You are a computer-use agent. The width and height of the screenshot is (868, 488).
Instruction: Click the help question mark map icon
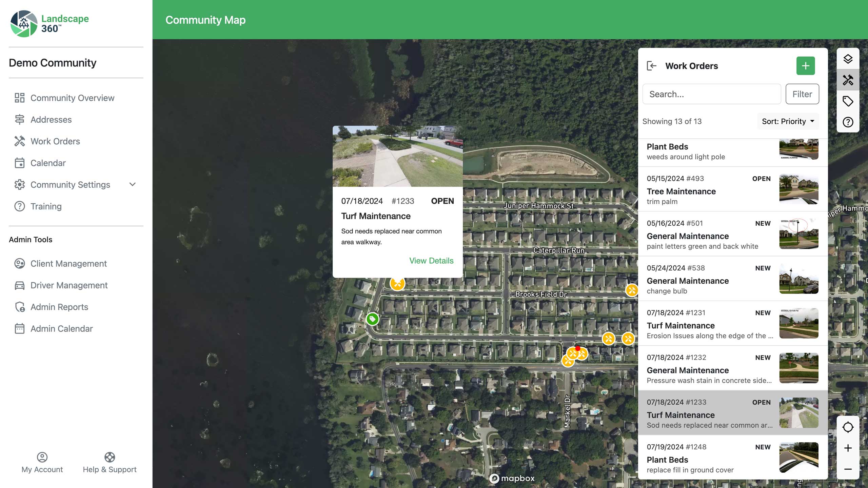click(x=848, y=122)
